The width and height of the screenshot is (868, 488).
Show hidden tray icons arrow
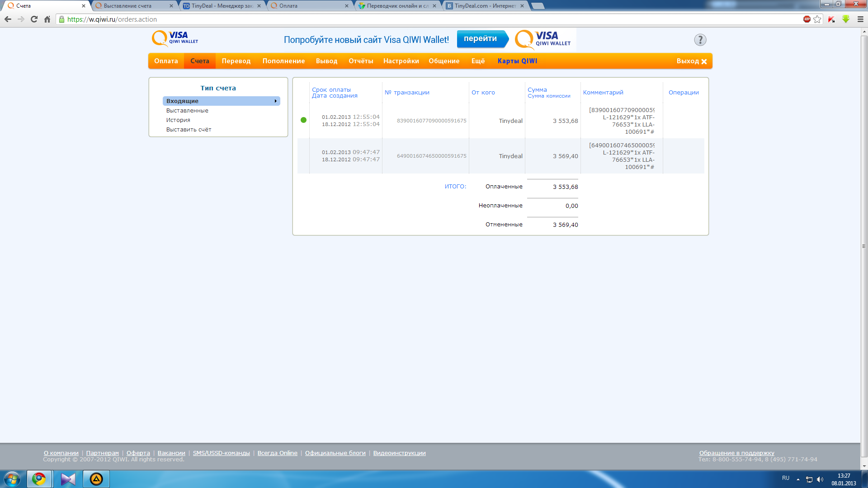point(798,479)
